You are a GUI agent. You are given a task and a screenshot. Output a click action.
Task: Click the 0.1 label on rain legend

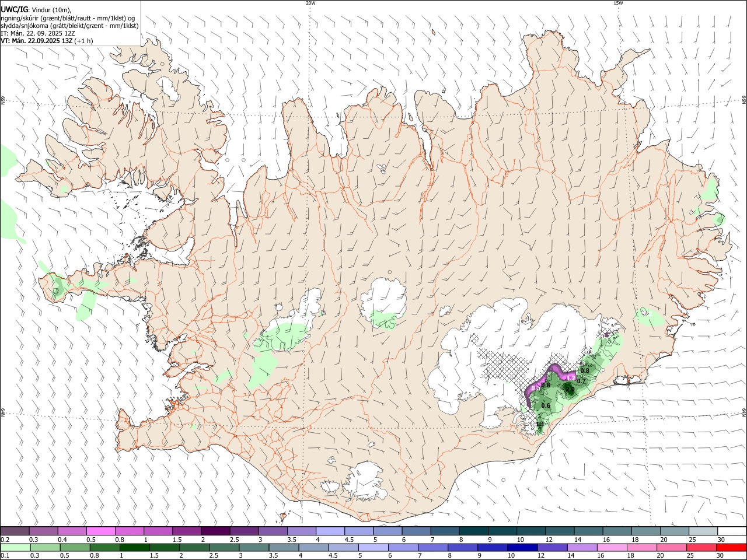(x=5, y=555)
